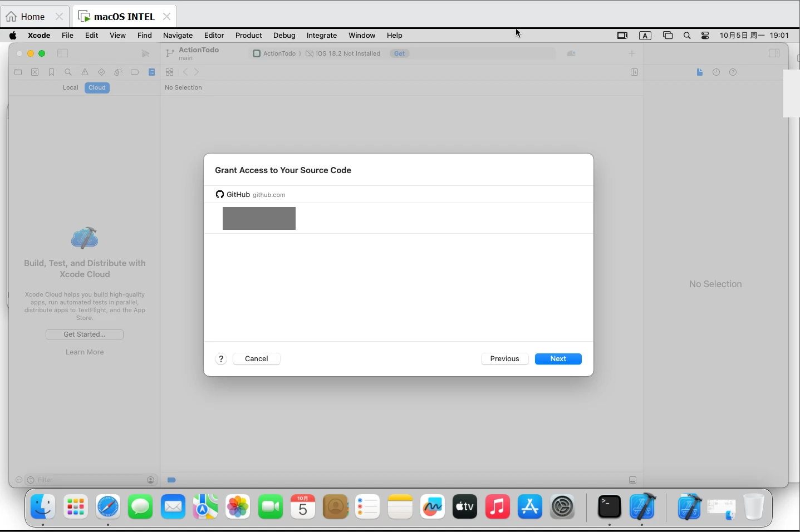Click the Xcode Cloud status icon in toolbar
The width and height of the screenshot is (800, 532).
pyautogui.click(x=572, y=53)
